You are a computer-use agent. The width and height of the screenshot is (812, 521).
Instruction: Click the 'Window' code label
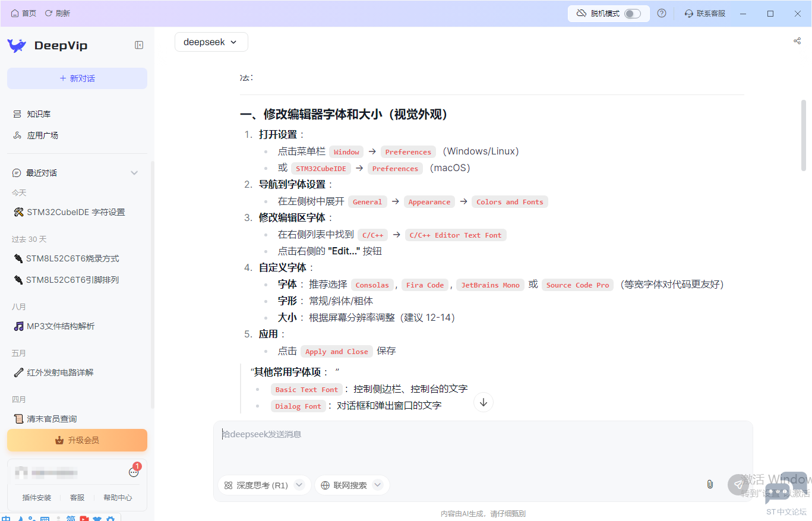coord(346,152)
